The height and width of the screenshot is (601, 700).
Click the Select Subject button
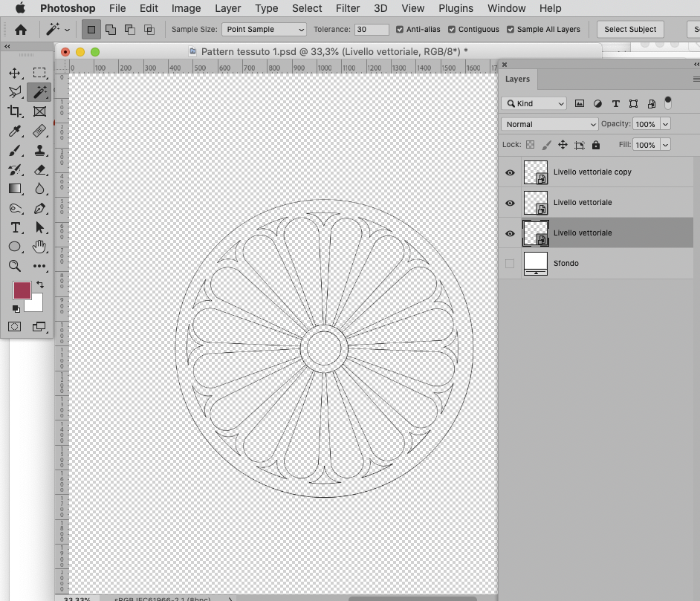[x=629, y=30]
